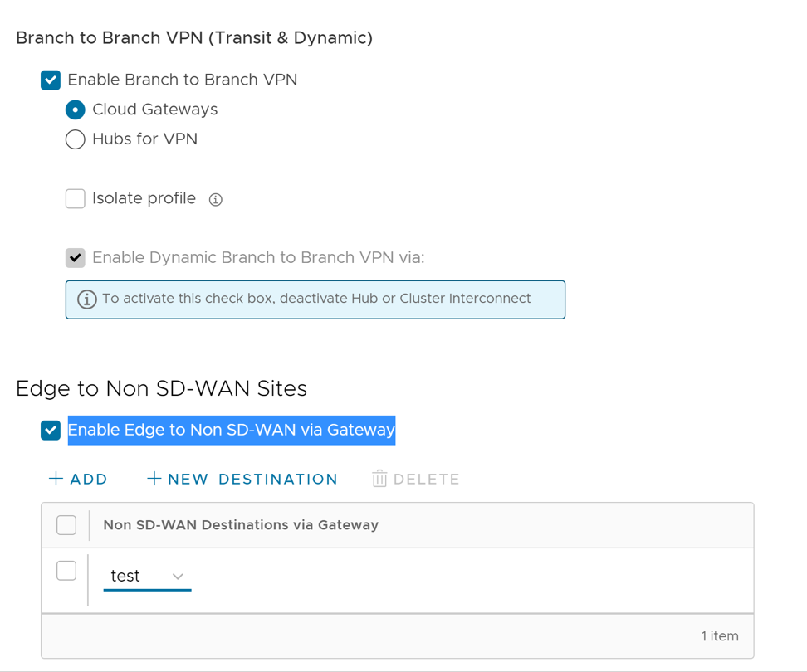Click the ADD action to insert a destination
This screenshot has width=807, height=672.
pyautogui.click(x=79, y=479)
